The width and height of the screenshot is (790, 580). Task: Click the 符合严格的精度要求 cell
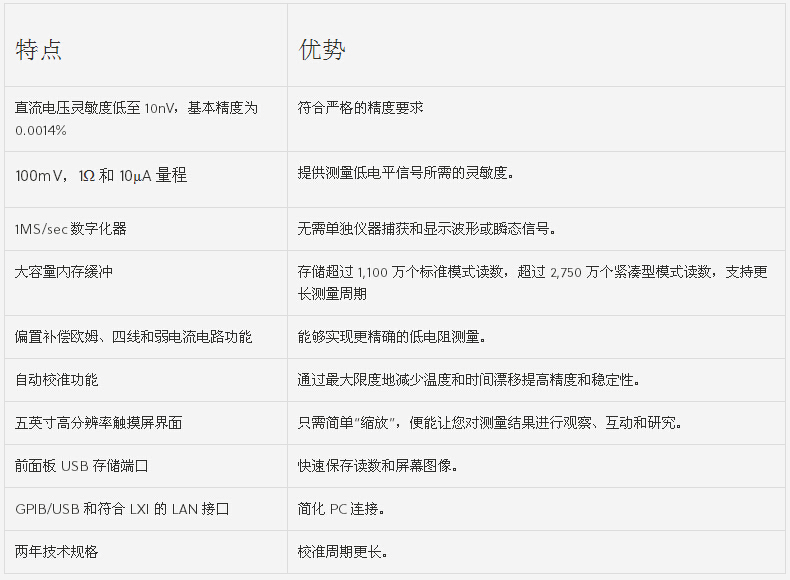click(x=360, y=107)
